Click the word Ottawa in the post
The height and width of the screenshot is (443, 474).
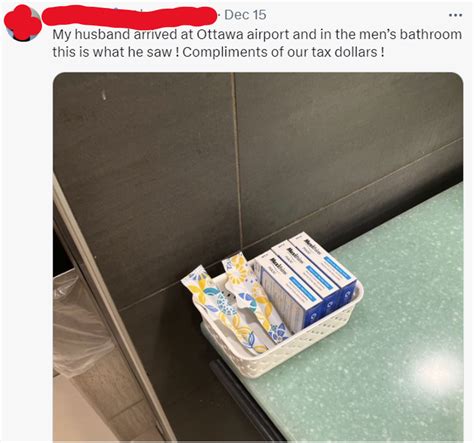220,35
